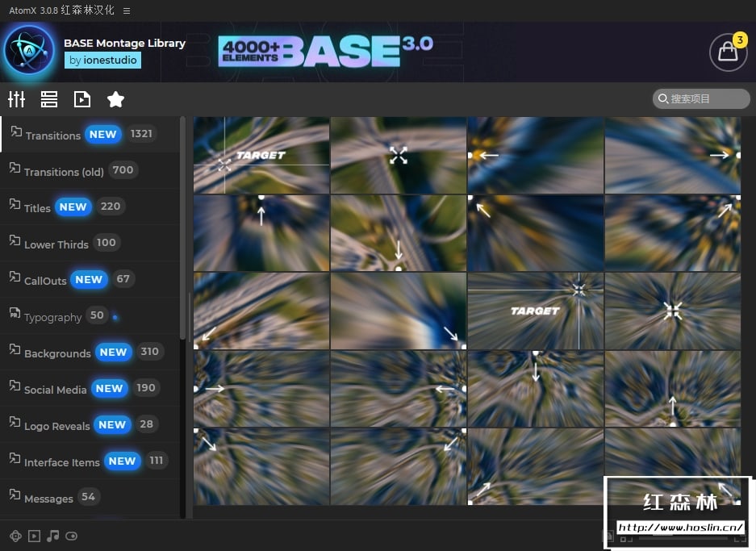The width and height of the screenshot is (756, 551).
Task: Click the Titles folder icon
Action: (x=15, y=204)
